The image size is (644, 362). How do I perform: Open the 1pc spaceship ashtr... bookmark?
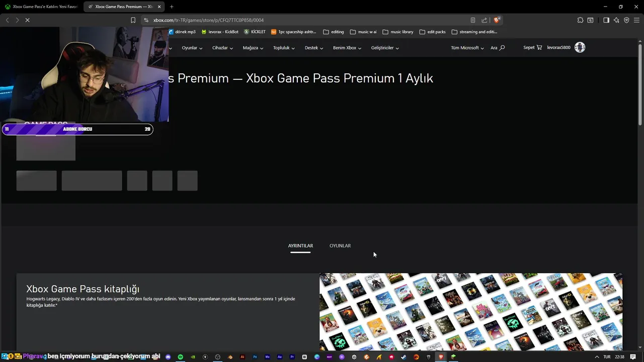pos(294,32)
